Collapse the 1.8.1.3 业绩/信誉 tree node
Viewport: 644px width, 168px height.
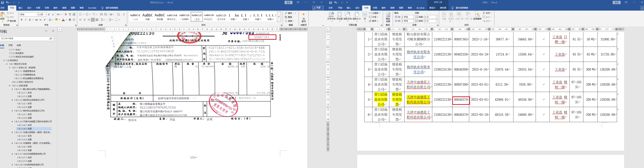pyautogui.click(x=10, y=86)
